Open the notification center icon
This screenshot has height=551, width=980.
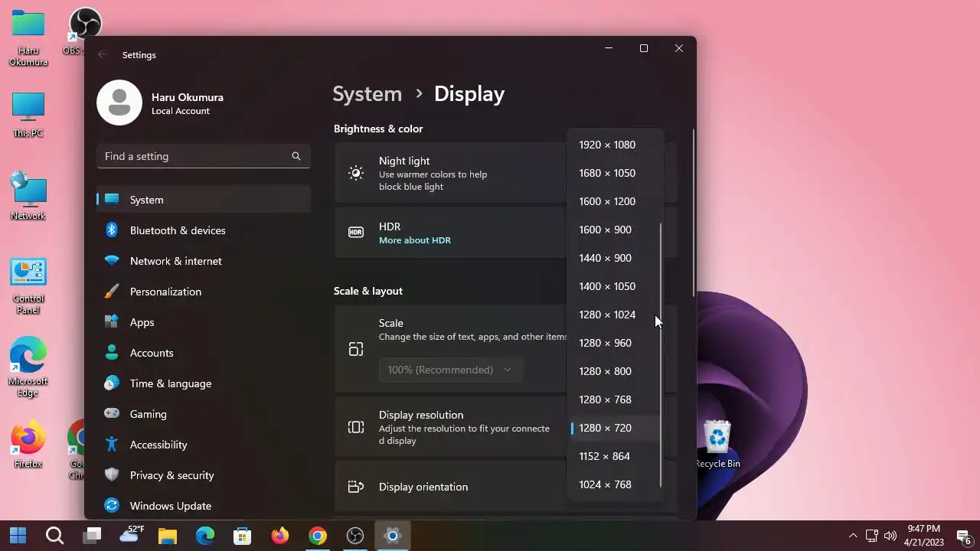click(x=964, y=536)
